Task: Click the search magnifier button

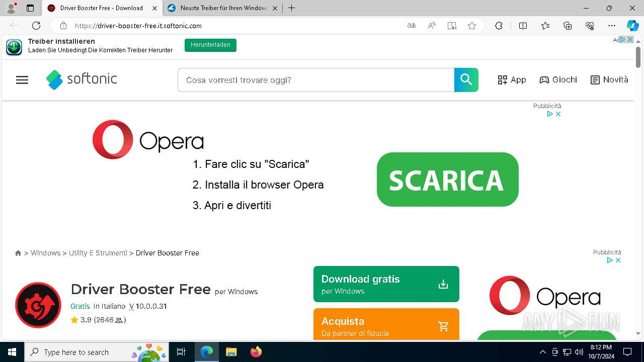Action: point(466,80)
